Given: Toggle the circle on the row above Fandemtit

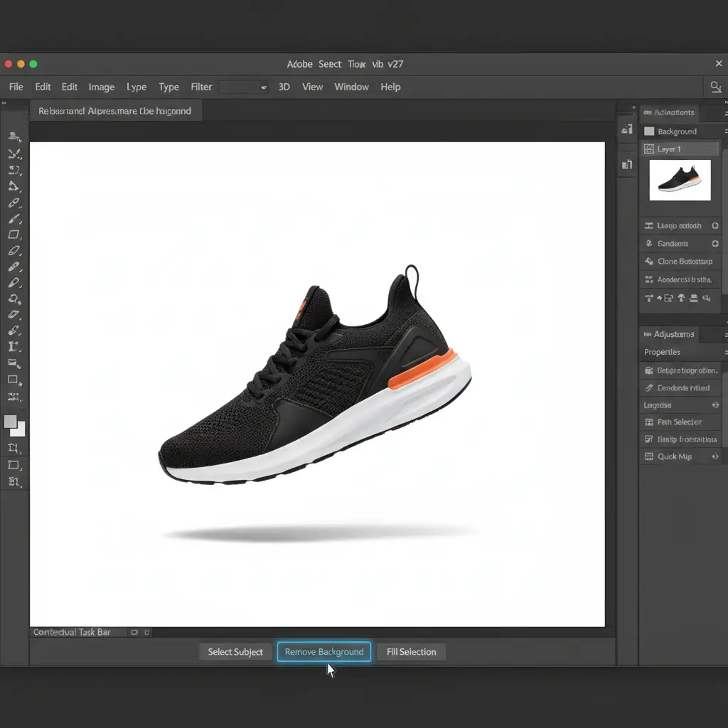Looking at the screenshot, I should (715, 226).
